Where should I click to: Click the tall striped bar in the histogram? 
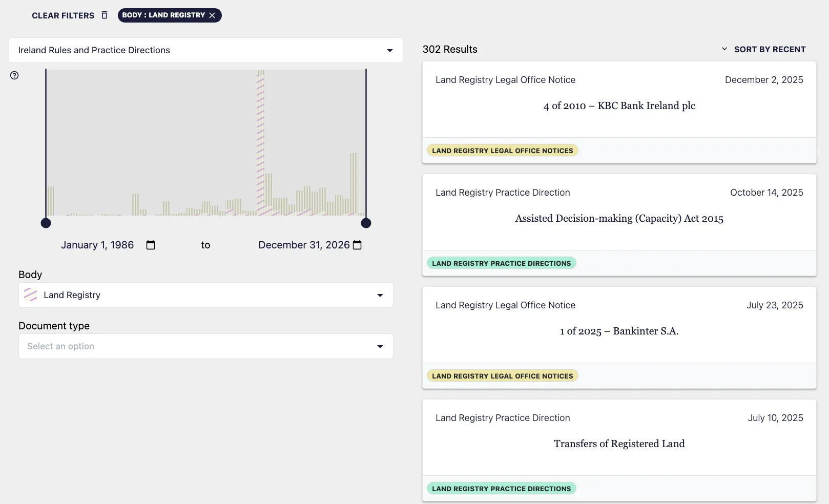pos(261,143)
